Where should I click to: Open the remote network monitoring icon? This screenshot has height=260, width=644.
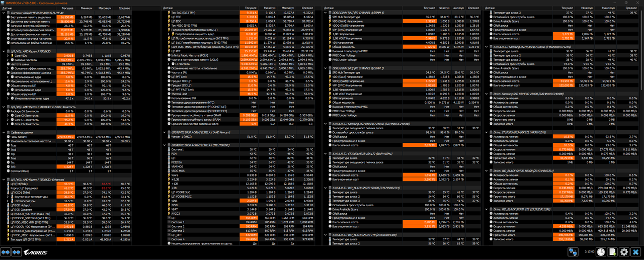[x=573, y=252]
